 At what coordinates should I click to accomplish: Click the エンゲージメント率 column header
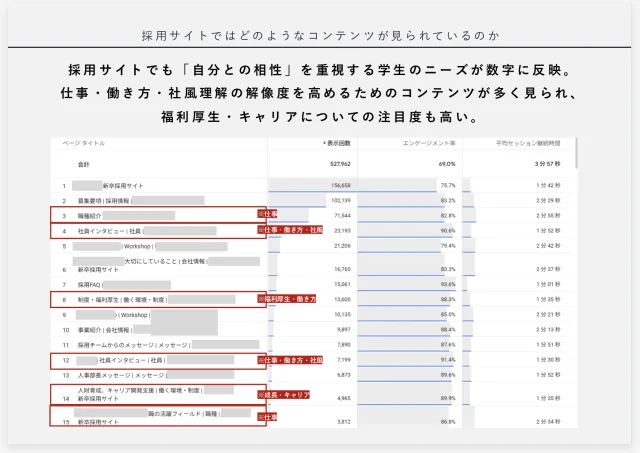tap(429, 143)
